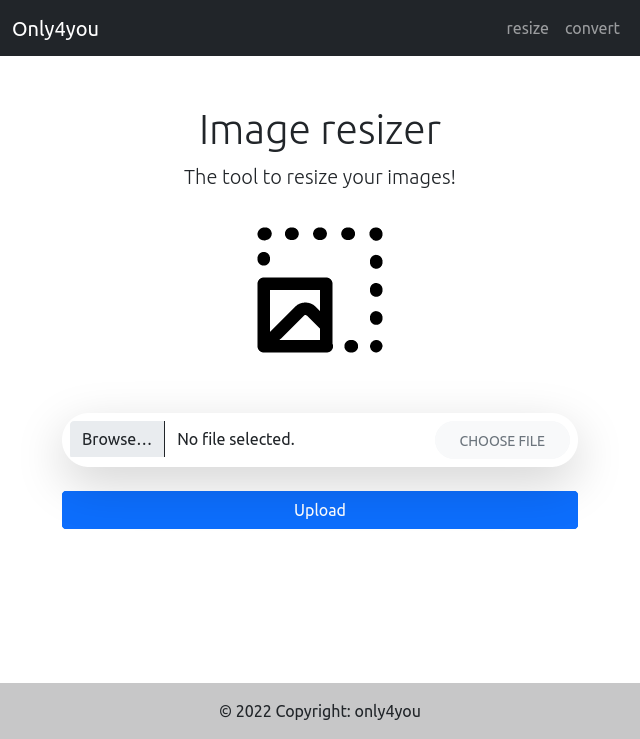Click the empty dark navbar area
Image resolution: width=640 pixels, height=739 pixels.
300,28
